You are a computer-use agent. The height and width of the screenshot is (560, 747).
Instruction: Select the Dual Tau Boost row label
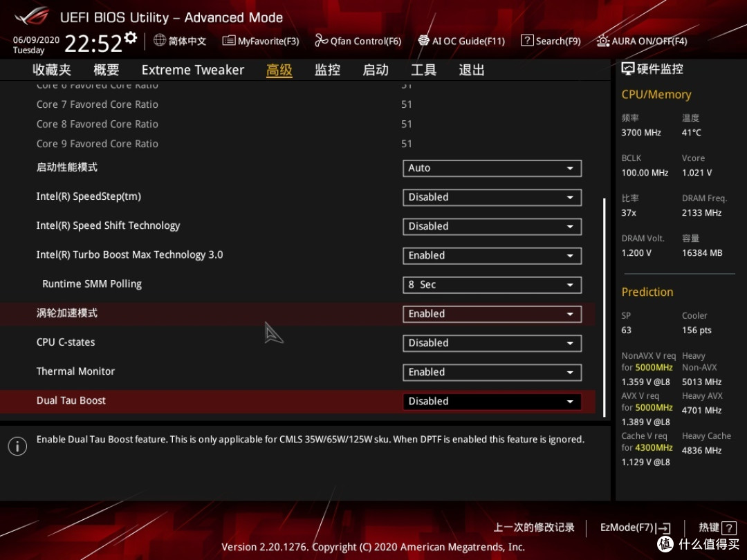(x=71, y=400)
